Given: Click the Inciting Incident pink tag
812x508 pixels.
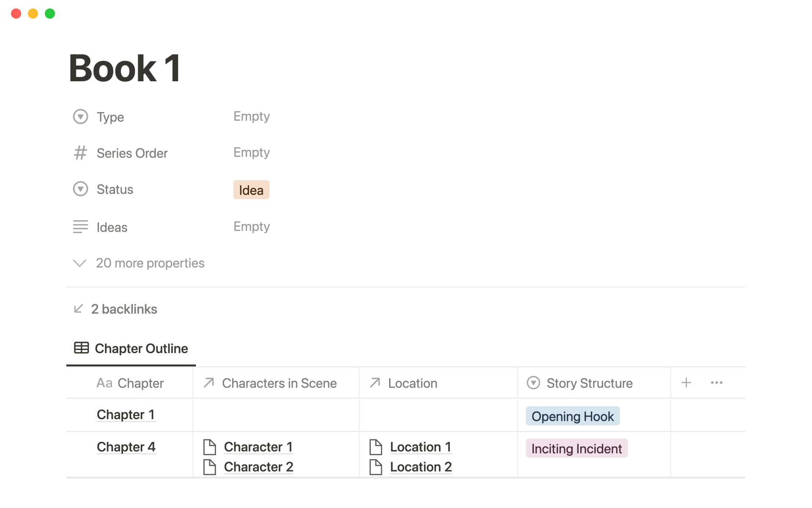Looking at the screenshot, I should click(576, 449).
